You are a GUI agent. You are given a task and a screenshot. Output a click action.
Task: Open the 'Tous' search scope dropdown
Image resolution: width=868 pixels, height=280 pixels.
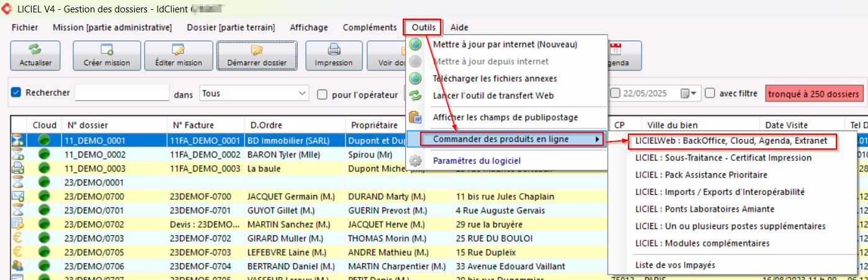[303, 94]
